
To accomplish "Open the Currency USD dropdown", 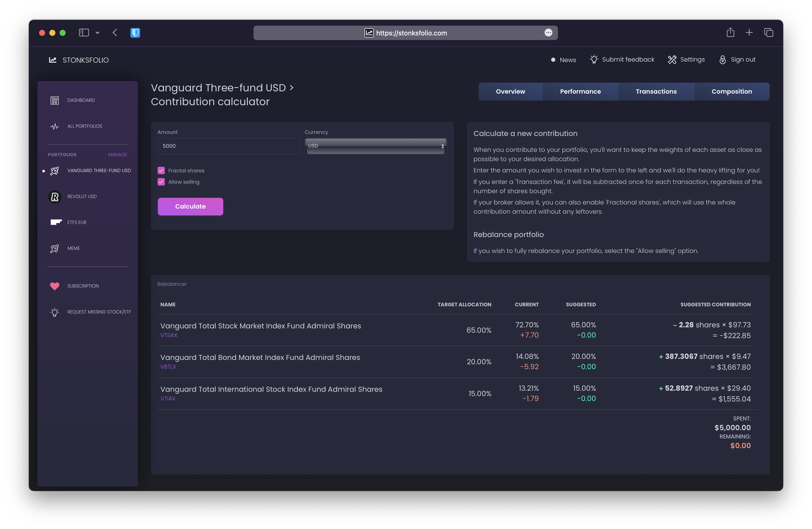I will (x=376, y=146).
